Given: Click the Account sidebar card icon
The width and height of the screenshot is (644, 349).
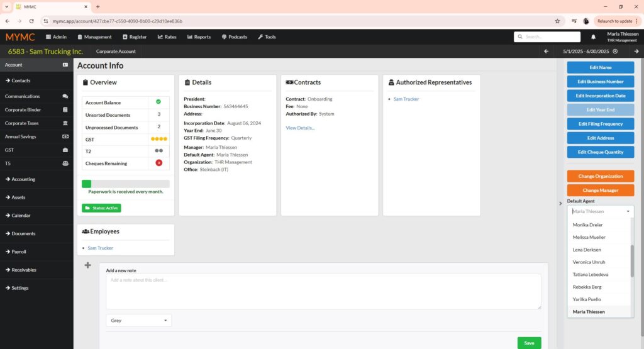Looking at the screenshot, I should click(65, 65).
